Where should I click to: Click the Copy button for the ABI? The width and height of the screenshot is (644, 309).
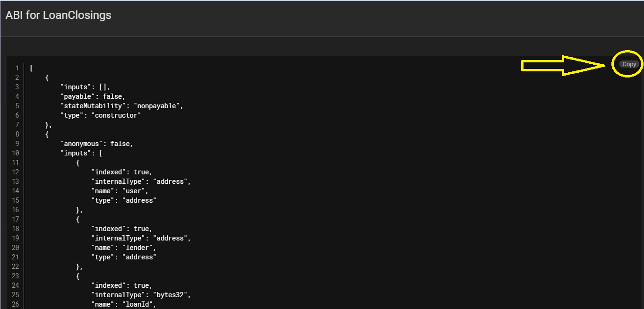click(629, 64)
